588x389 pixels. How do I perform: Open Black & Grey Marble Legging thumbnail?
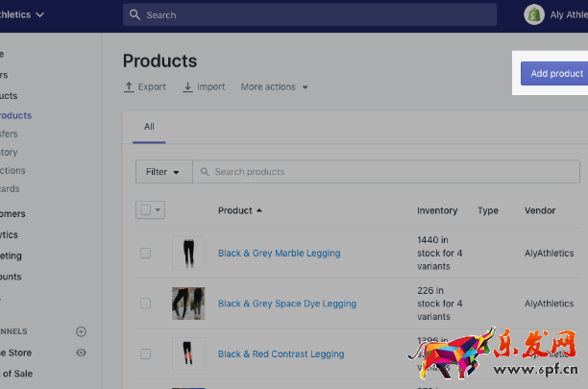click(x=187, y=254)
